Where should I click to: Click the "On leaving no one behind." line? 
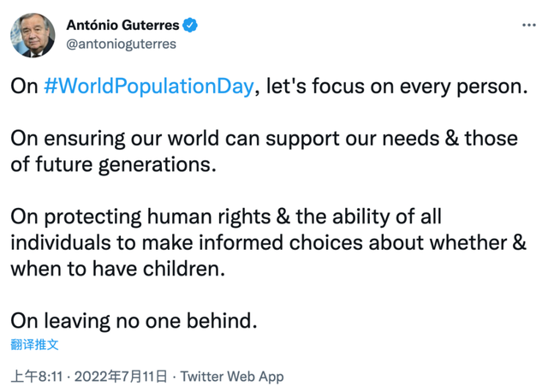click(133, 320)
